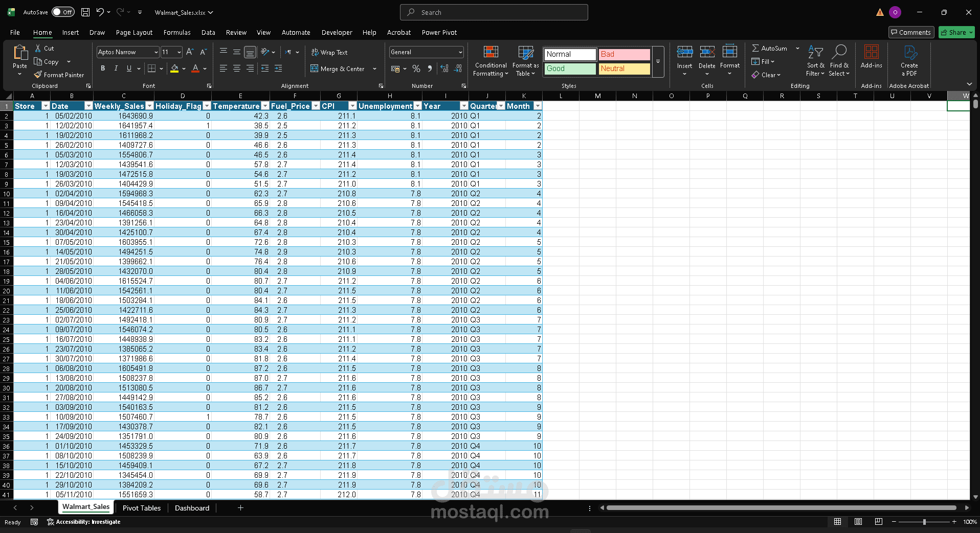Viewport: 980px width, 533px height.
Task: Open the Store column filter dropdown
Action: pyautogui.click(x=46, y=106)
